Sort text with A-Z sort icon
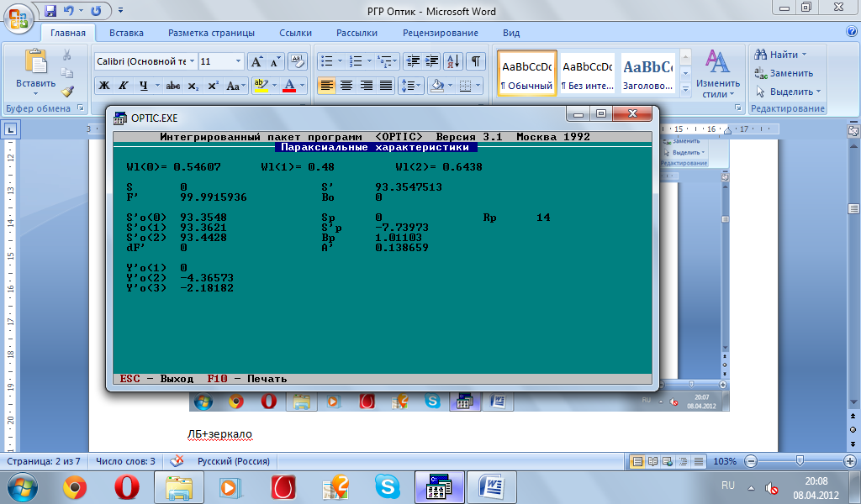 [453, 61]
